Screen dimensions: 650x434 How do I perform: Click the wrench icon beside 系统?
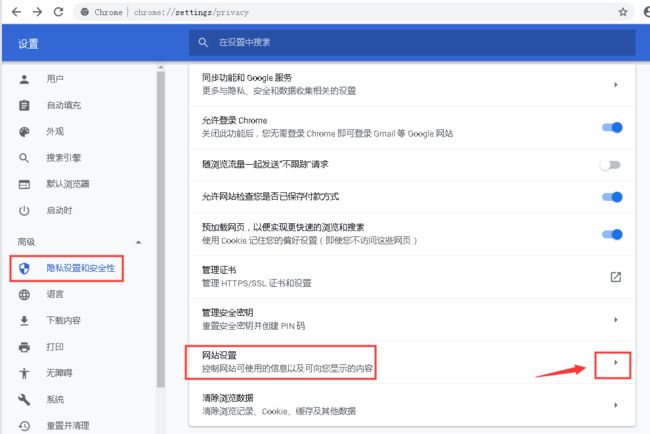click(24, 400)
